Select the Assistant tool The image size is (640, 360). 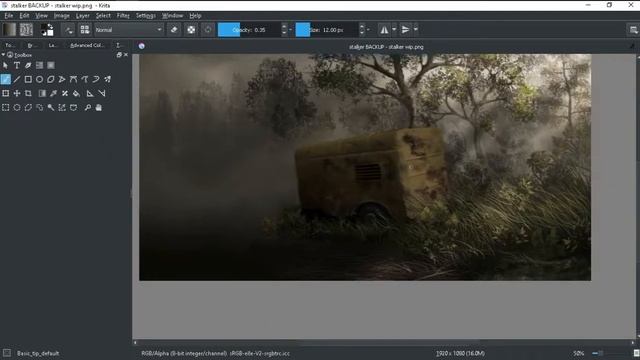(90, 93)
